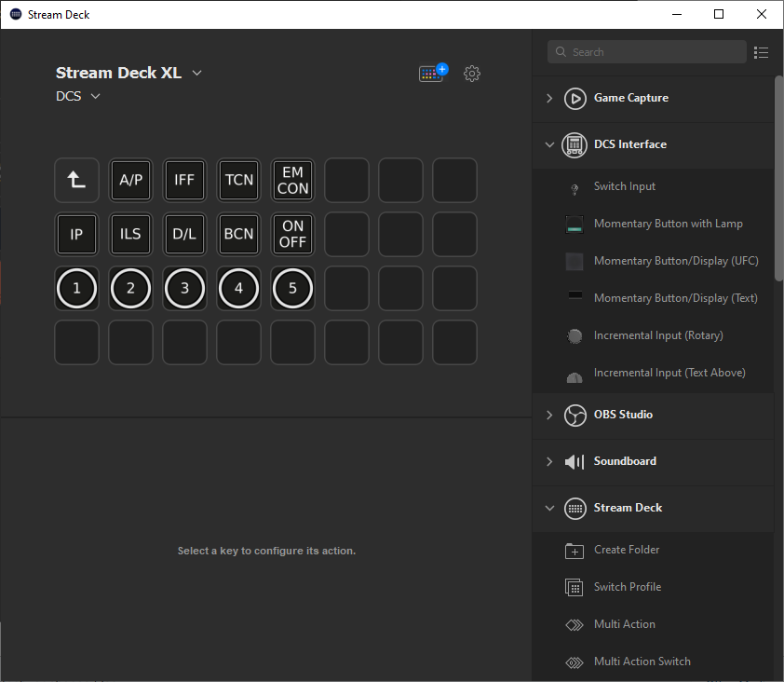Select the TCN key on the deck
784x682 pixels.
click(x=238, y=180)
